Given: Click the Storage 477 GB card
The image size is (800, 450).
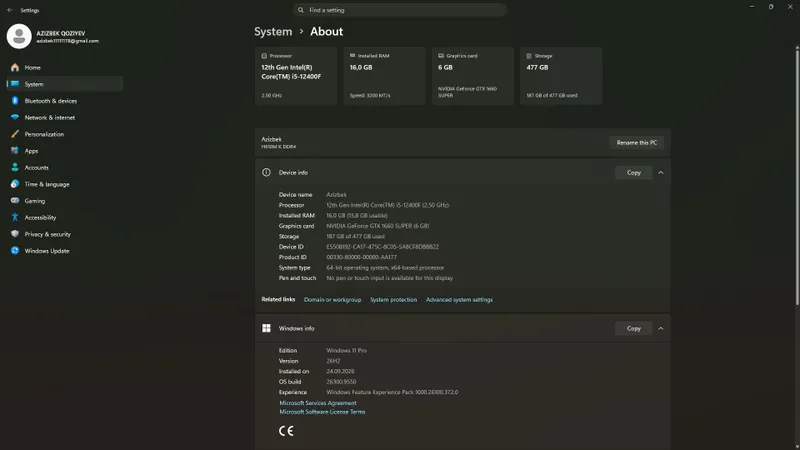Looking at the screenshot, I should click(x=561, y=76).
